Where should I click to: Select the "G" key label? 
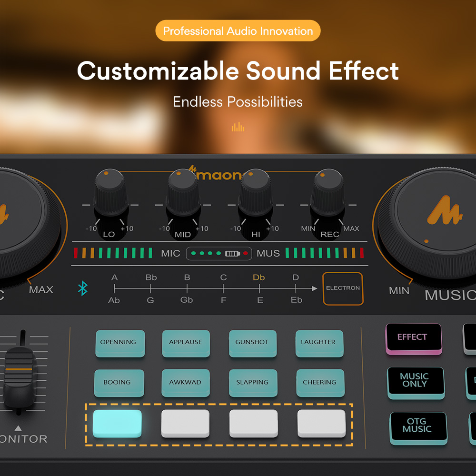click(x=150, y=300)
